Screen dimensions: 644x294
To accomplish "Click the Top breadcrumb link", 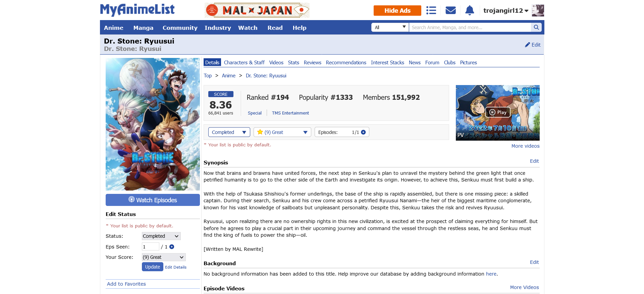I will (x=208, y=76).
